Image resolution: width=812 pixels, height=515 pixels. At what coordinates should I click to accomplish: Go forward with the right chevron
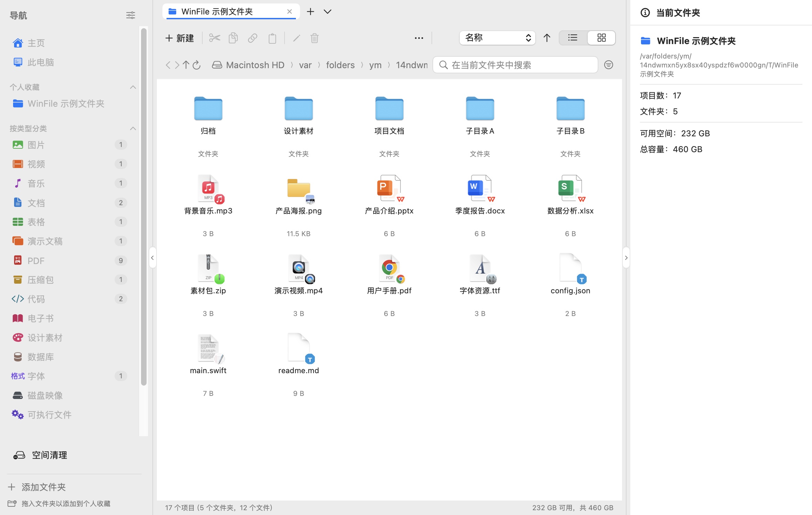177,65
